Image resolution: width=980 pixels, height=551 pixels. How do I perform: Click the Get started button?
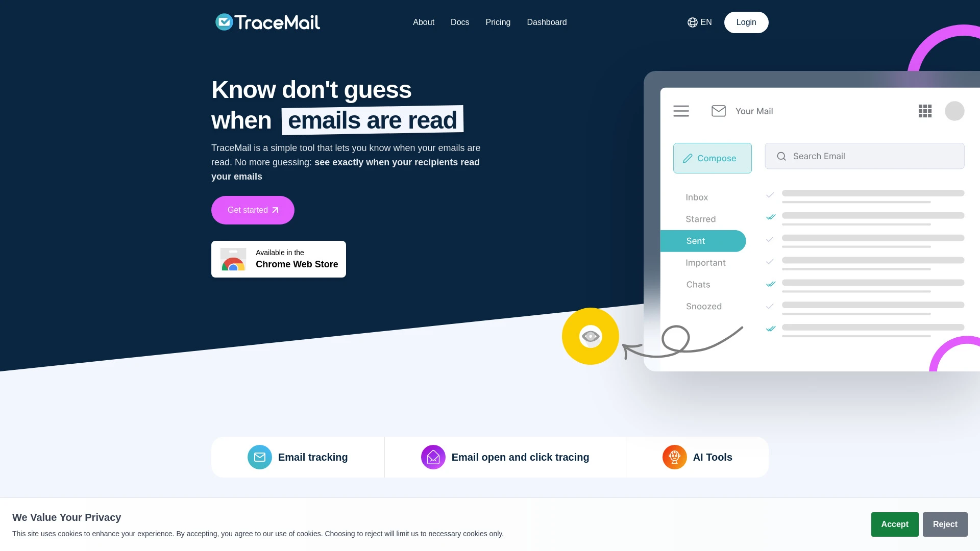pos(253,210)
